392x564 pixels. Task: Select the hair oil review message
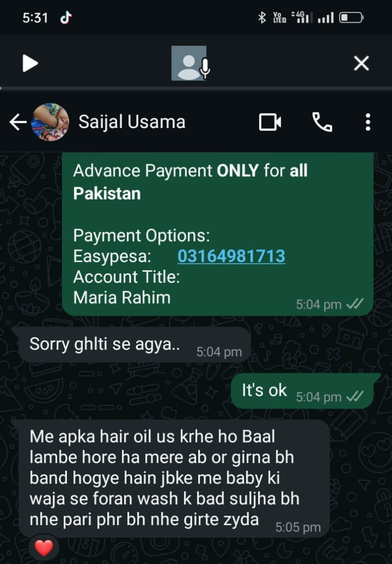pos(173,479)
